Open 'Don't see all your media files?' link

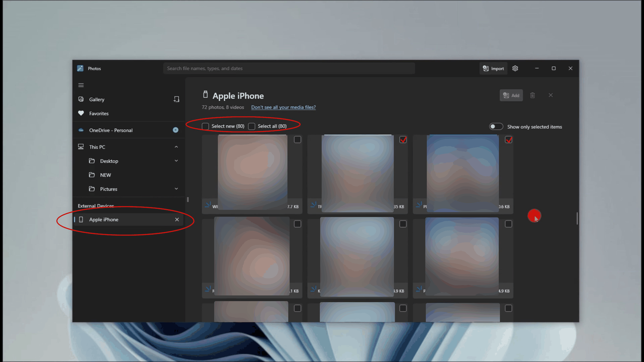283,107
